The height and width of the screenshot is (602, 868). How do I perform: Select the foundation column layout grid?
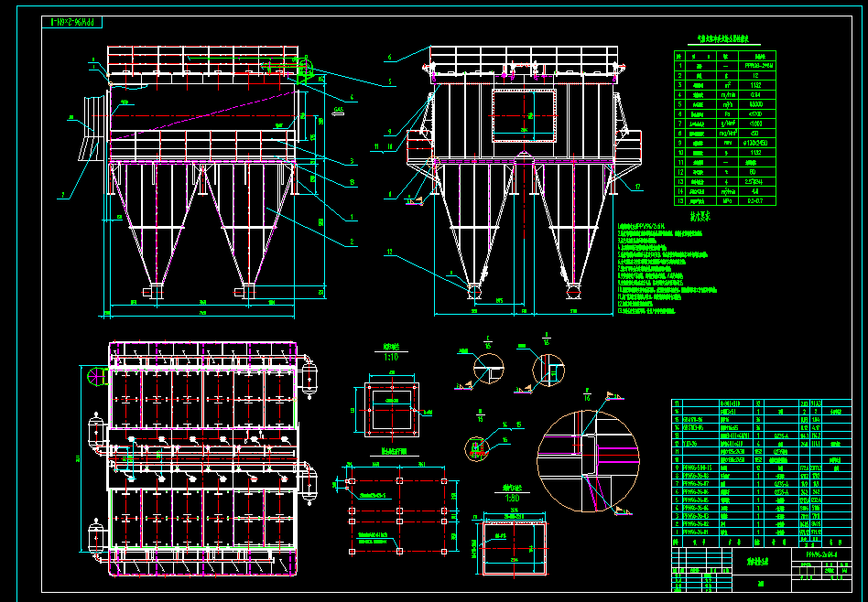click(398, 516)
